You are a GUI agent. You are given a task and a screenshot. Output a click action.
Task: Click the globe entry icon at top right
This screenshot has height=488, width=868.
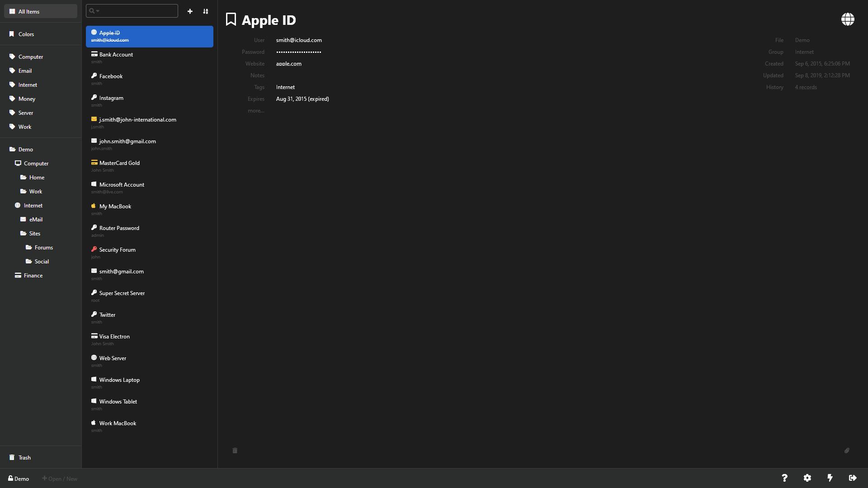(847, 19)
